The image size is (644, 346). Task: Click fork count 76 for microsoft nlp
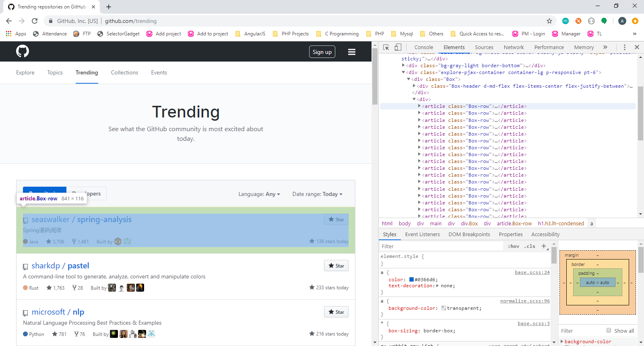pyautogui.click(x=80, y=334)
